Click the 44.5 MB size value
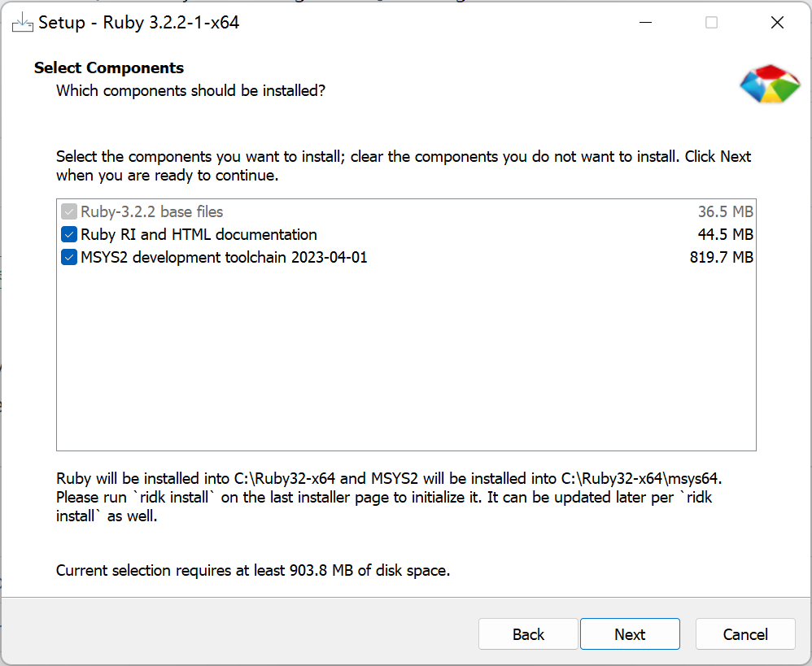Screen dimensions: 812x666 coord(726,235)
